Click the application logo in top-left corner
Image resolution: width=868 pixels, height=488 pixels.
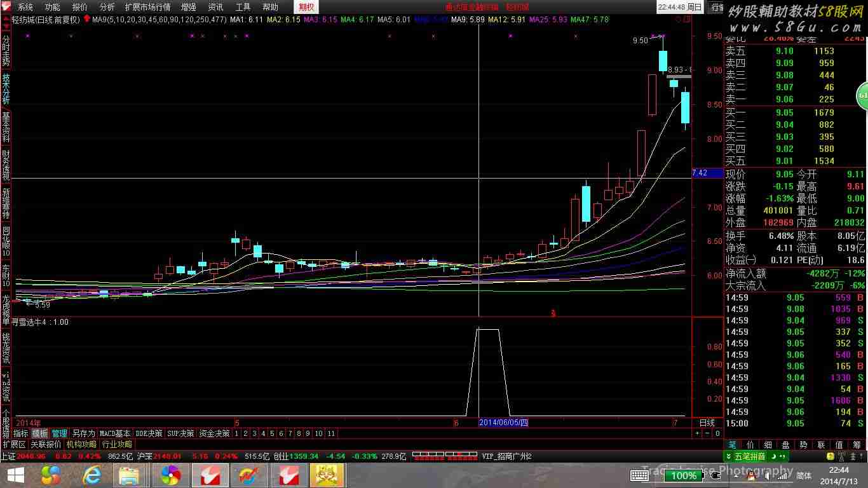click(6, 7)
